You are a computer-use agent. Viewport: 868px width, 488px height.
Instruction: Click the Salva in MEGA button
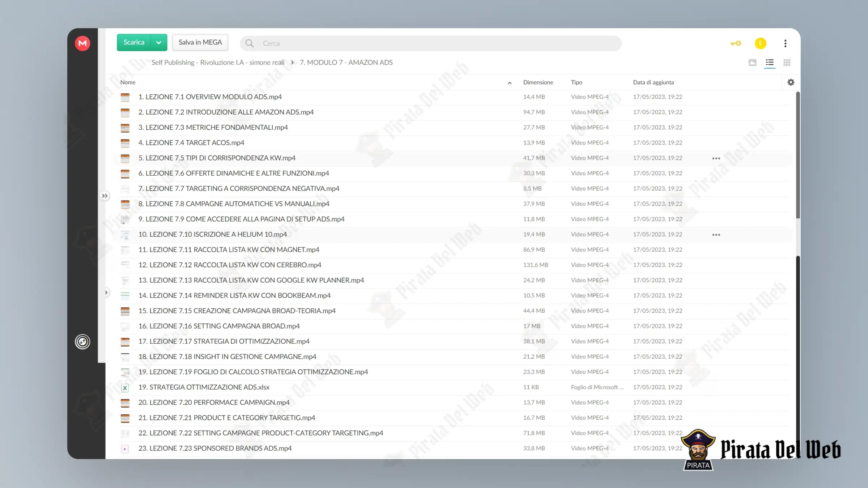pos(200,43)
